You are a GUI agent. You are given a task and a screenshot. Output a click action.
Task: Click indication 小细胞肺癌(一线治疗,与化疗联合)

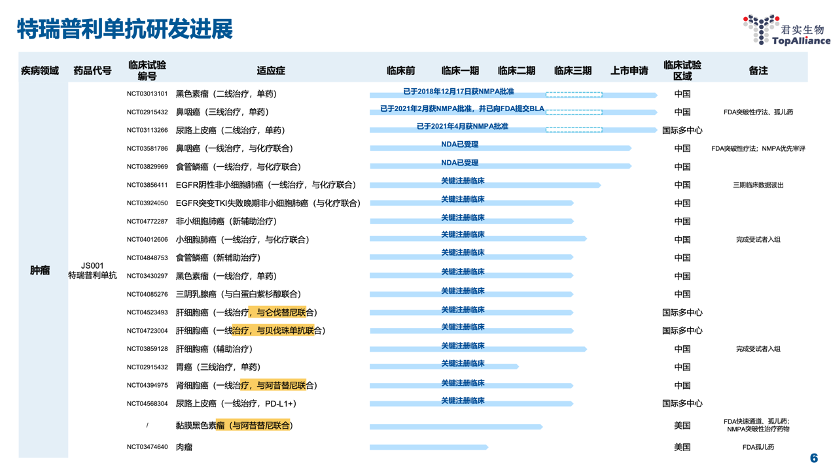242,239
